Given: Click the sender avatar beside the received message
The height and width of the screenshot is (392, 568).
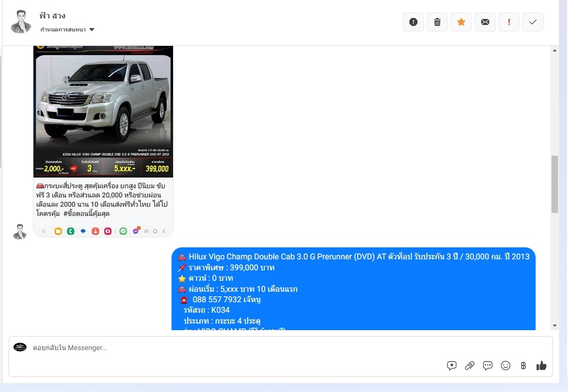Looking at the screenshot, I should pyautogui.click(x=20, y=231).
